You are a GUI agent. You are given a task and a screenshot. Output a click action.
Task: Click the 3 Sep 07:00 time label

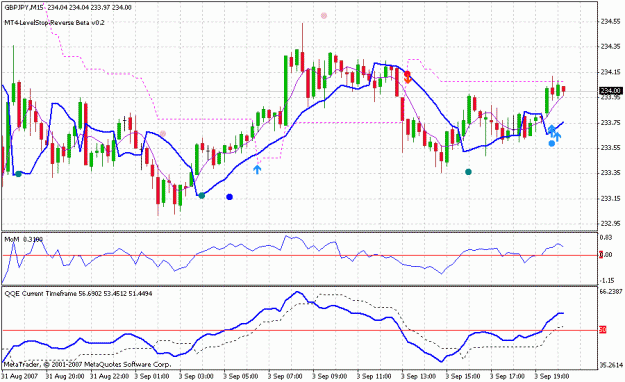coord(285,376)
